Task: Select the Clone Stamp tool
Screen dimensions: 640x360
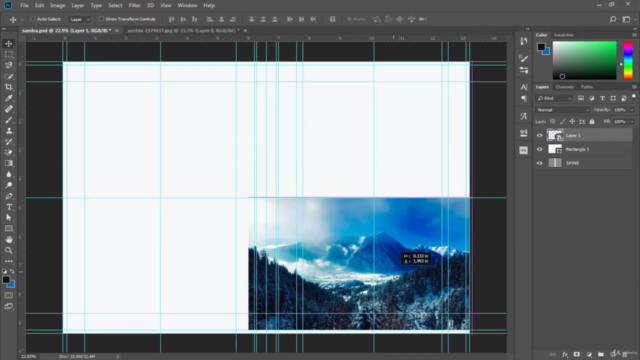Action: (x=9, y=131)
